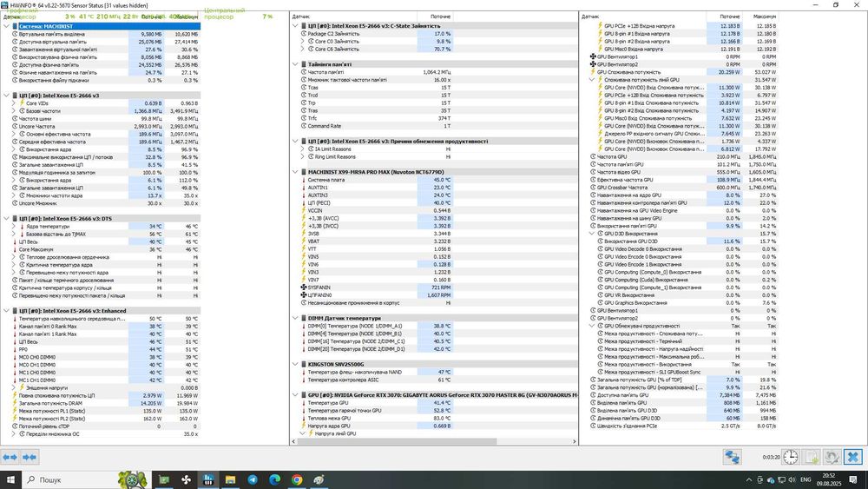This screenshot has width=868, height=489.
Task: Collapse the GPU GeForce RTX 3070 group
Action: point(296,395)
